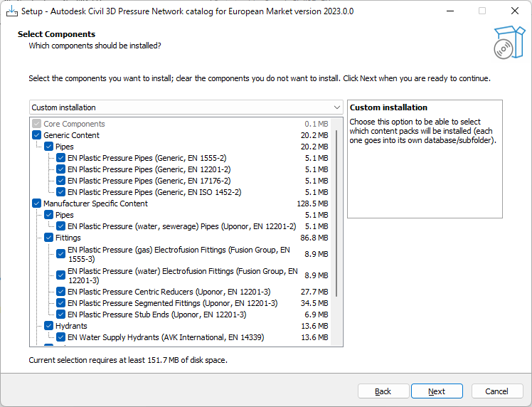
Task: Click the '6.9 MB' size value
Action: click(x=316, y=314)
